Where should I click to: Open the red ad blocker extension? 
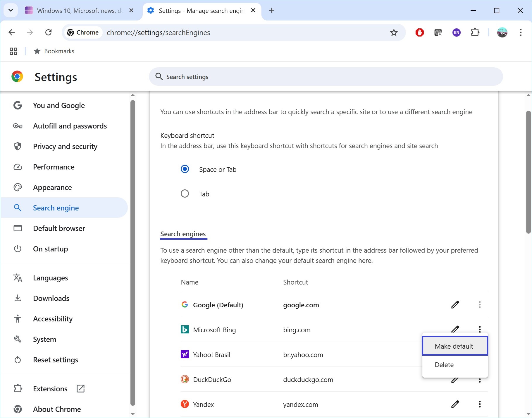tap(419, 32)
